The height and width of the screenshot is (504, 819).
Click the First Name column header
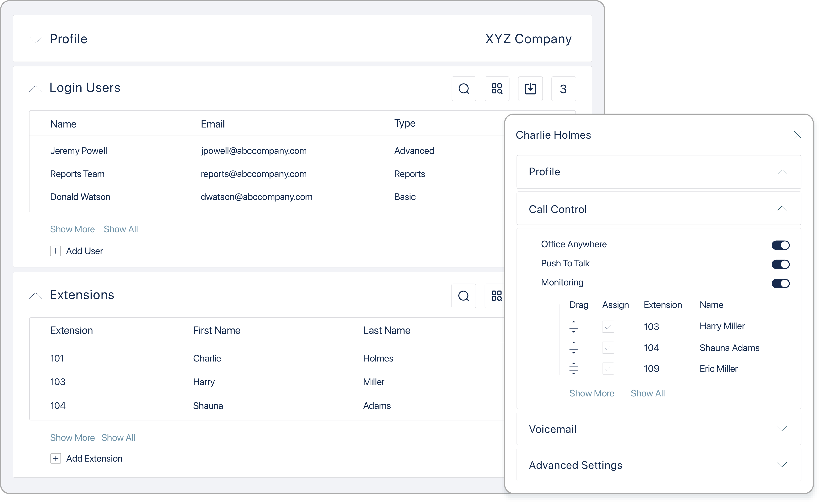(217, 330)
